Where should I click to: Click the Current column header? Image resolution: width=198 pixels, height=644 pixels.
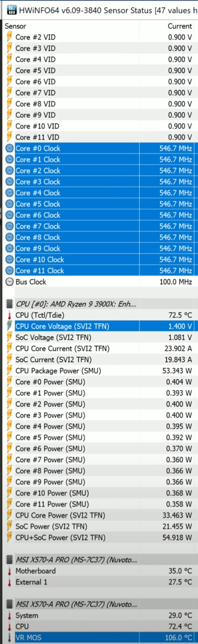[x=180, y=26]
